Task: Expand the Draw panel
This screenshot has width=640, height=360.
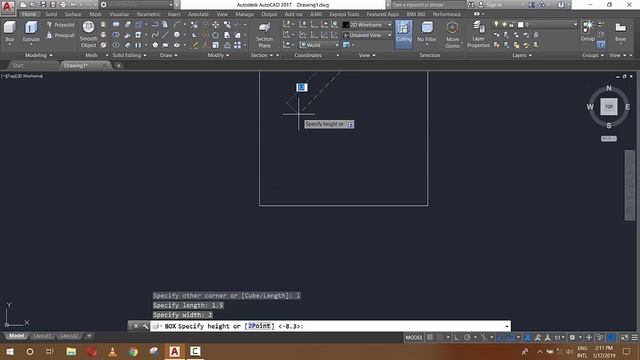Action: 169,55
